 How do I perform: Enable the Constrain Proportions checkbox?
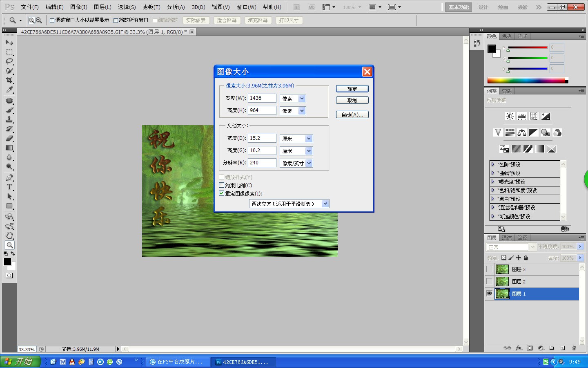point(222,185)
